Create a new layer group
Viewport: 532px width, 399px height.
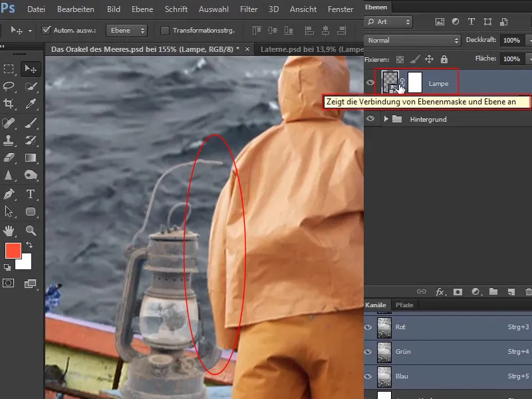[x=493, y=292]
